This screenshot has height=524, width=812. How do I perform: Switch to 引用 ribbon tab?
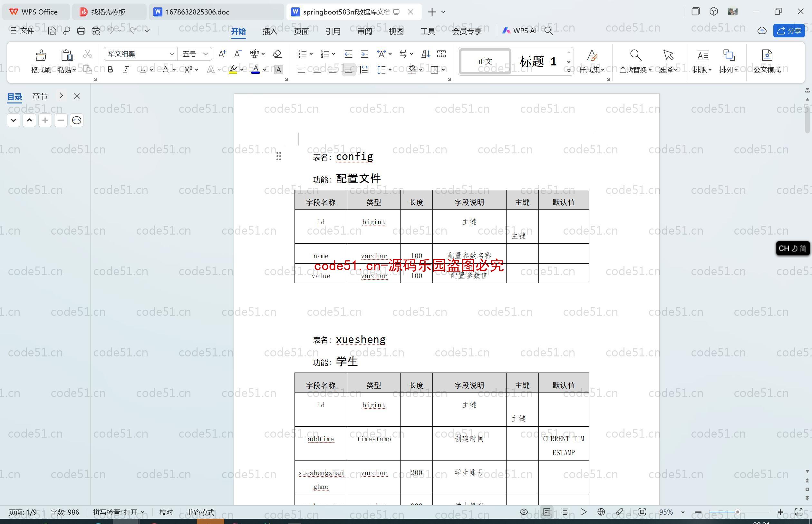click(x=333, y=31)
